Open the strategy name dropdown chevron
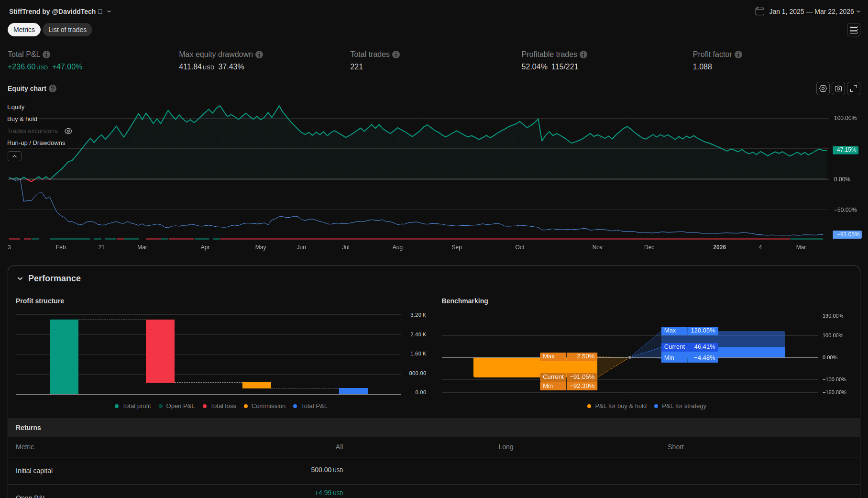868x498 pixels. click(109, 11)
